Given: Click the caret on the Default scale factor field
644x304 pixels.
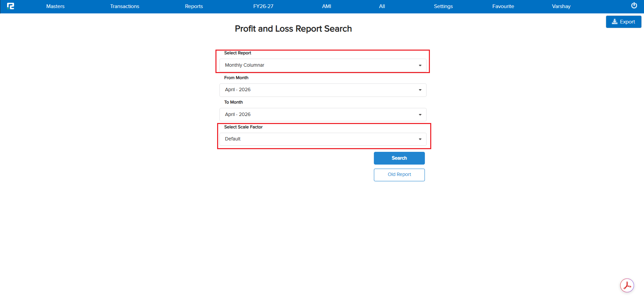Looking at the screenshot, I should point(420,139).
